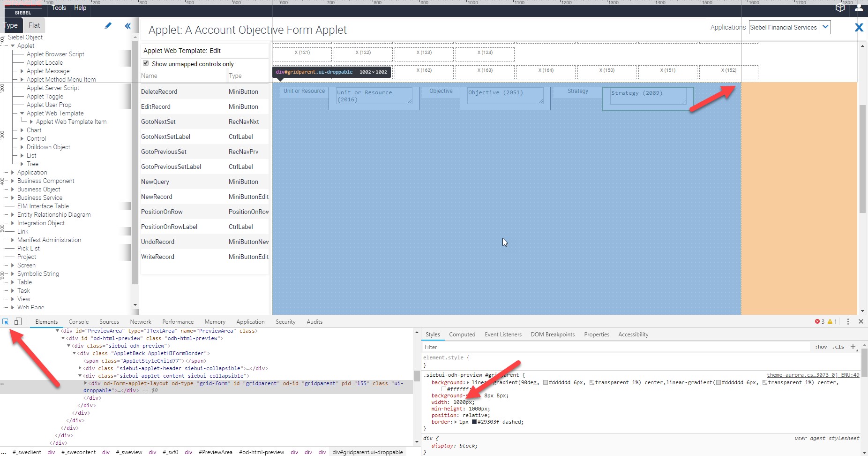
Task: Activate the DevTools inspect element picker
Action: 6,321
